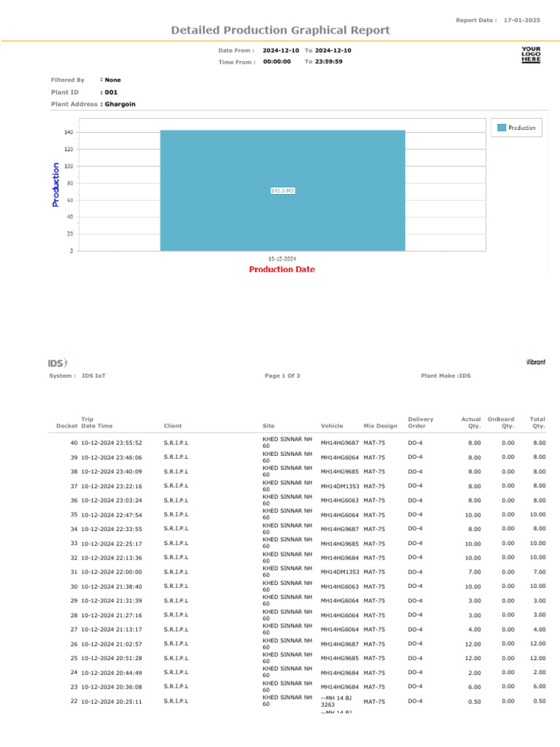Click DO-4 delivery order in docket 23 row
The width and height of the screenshot is (560, 747).
tap(415, 686)
